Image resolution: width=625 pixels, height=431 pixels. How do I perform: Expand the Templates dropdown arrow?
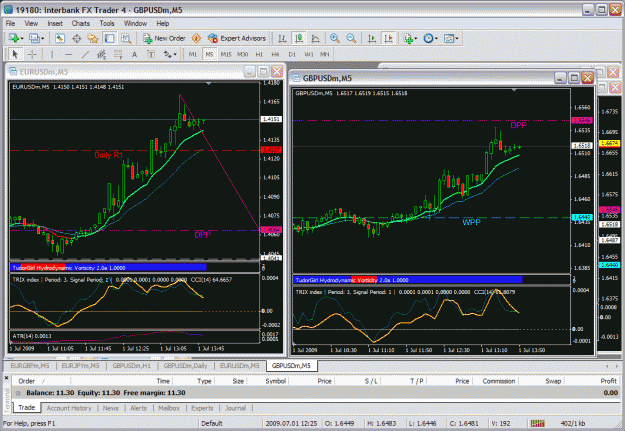coord(457,39)
